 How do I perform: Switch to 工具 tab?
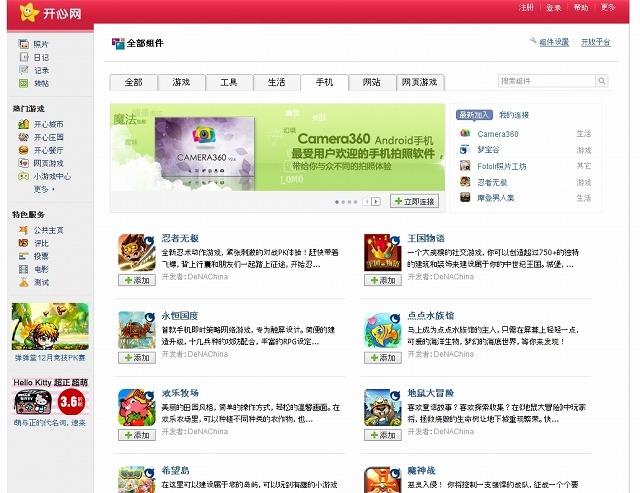tap(229, 82)
